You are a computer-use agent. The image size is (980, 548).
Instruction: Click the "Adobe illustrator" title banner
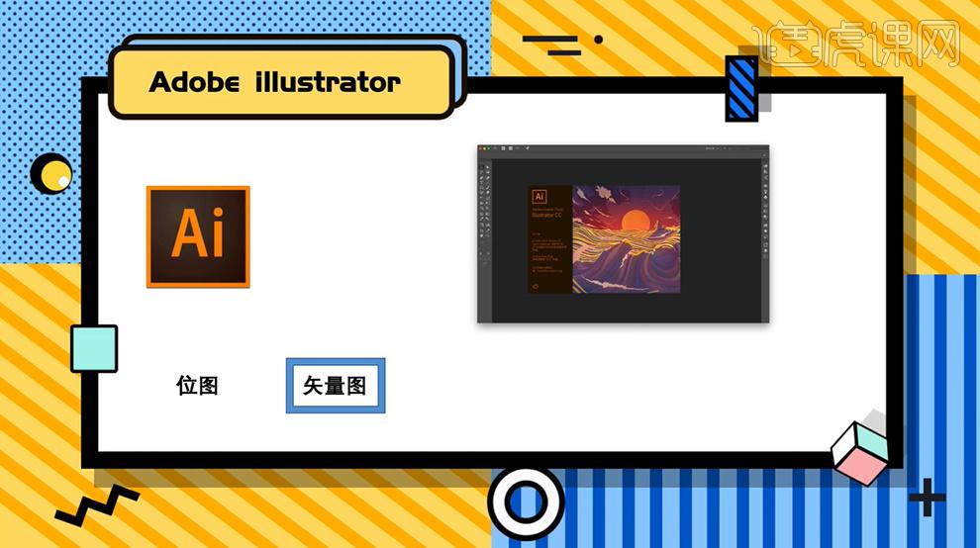click(281, 82)
